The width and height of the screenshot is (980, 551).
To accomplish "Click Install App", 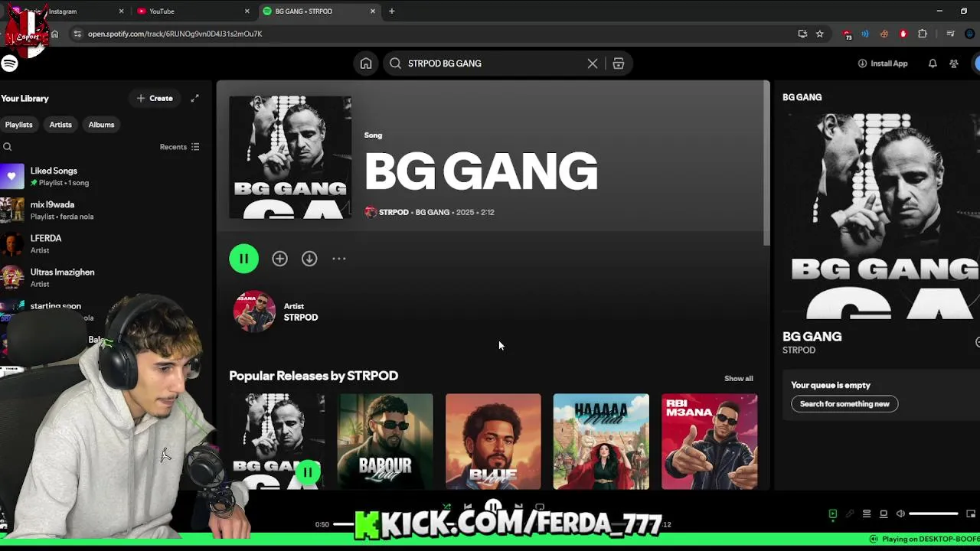I will pos(883,64).
